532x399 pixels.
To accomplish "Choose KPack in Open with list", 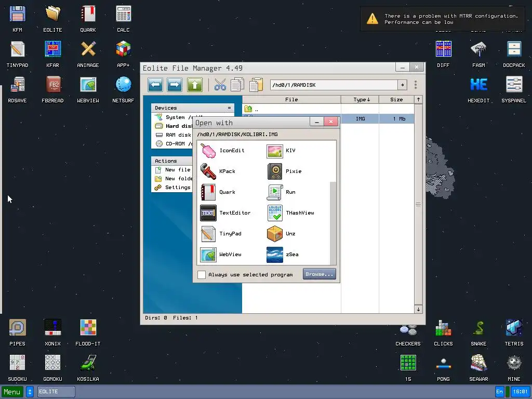I will (x=218, y=171).
